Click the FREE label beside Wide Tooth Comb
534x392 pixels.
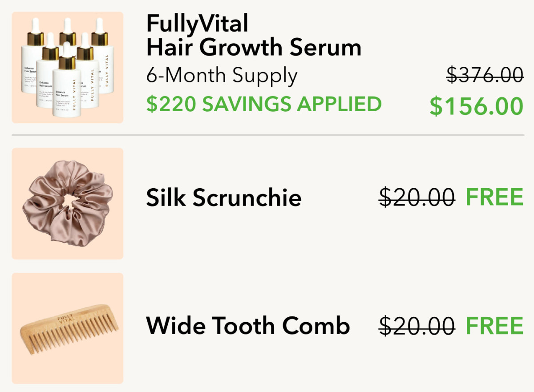coord(494,326)
